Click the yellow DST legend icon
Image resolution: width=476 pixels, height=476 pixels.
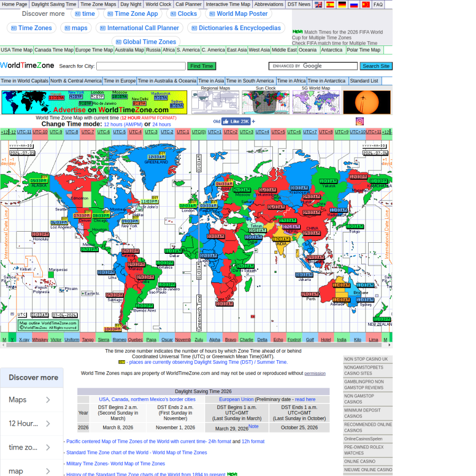pos(122,362)
